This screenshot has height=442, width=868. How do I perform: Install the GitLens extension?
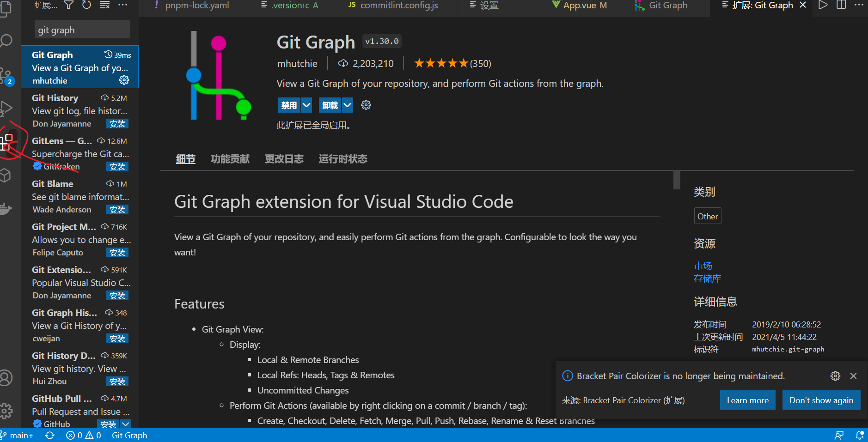[x=117, y=167]
